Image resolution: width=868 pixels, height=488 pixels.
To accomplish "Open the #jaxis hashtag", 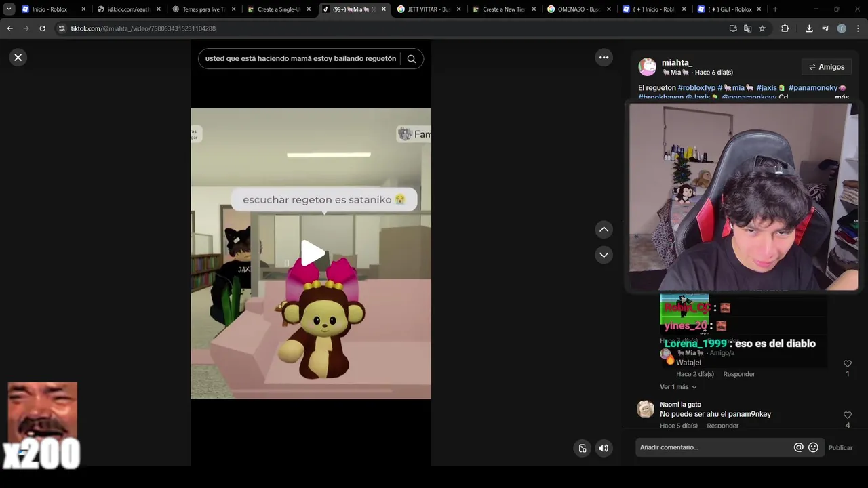I will click(x=767, y=88).
